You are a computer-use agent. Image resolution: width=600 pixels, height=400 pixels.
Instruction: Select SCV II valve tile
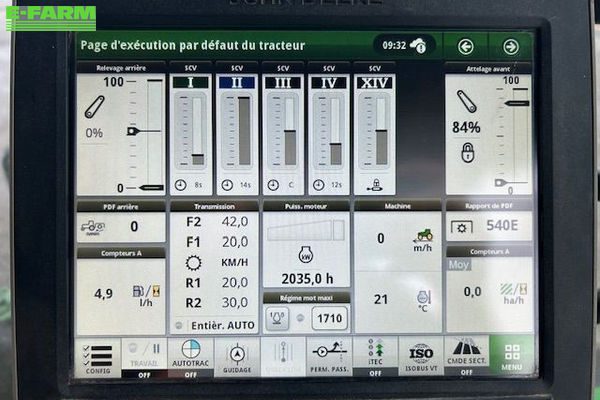pos(237,129)
